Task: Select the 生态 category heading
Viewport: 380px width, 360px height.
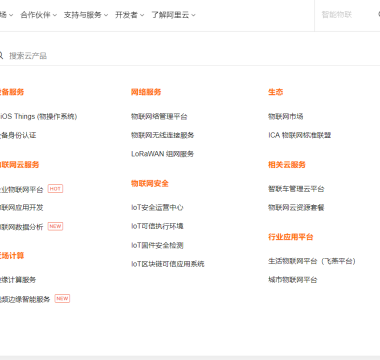Action: coord(276,92)
